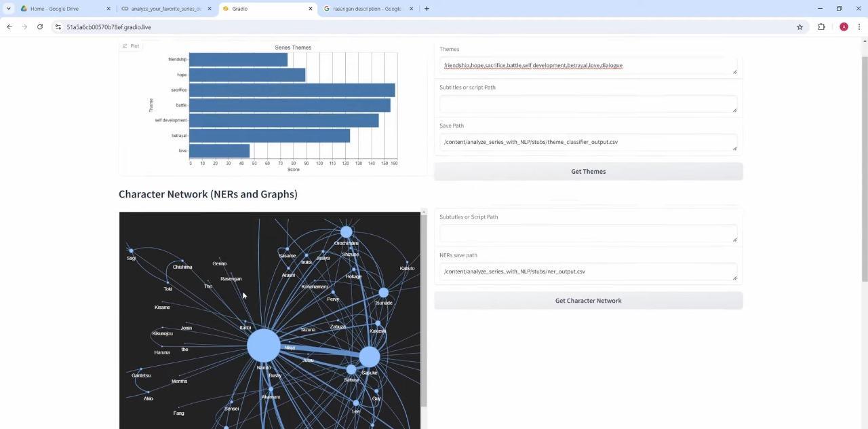Click the love bar in themes chart
Screen dimensions: 868x429
pos(219,151)
